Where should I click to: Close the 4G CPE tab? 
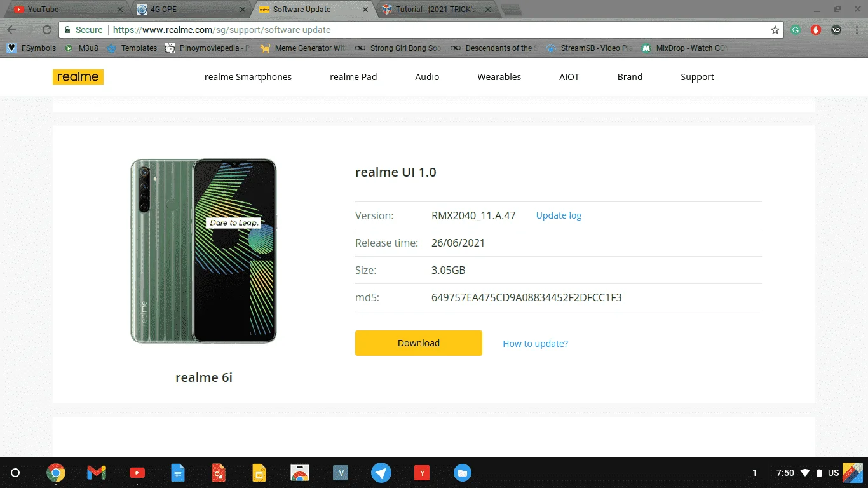tap(243, 10)
